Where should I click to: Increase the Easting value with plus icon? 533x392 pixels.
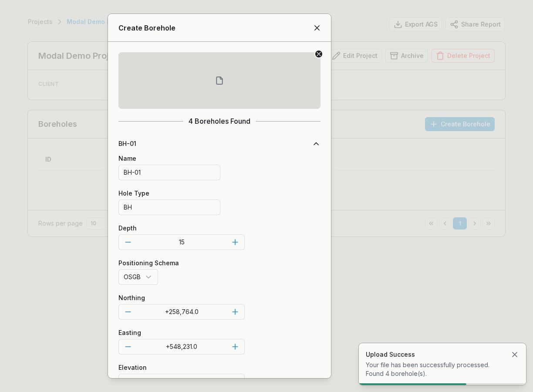235,347
